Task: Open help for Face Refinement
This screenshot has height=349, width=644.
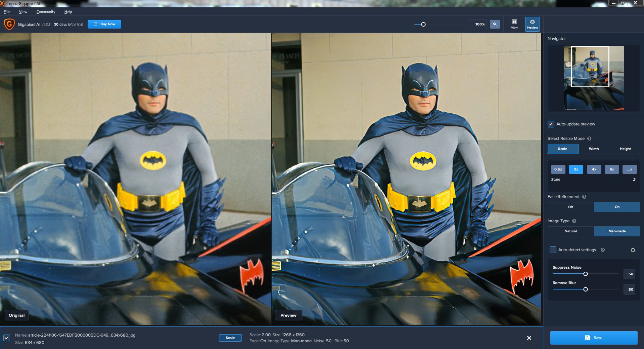Action: 584,197
